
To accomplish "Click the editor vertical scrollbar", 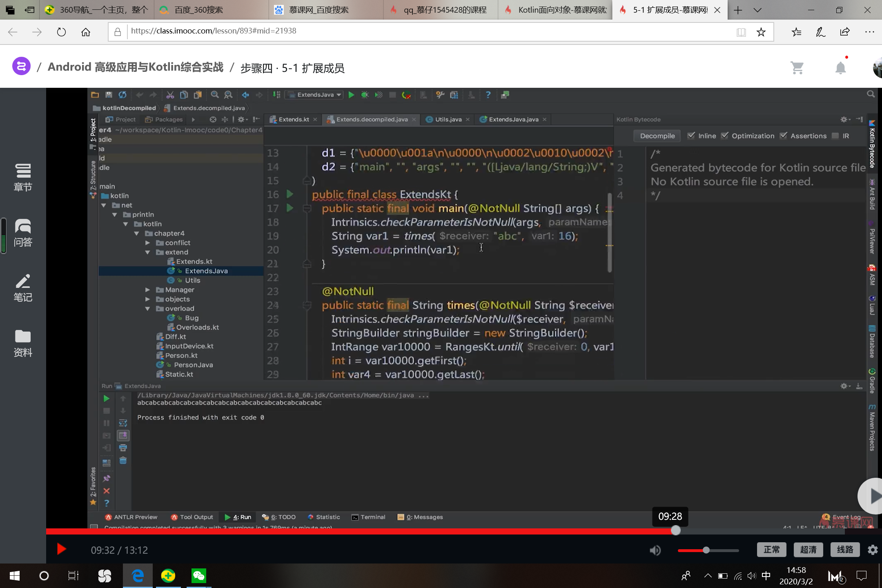I will pyautogui.click(x=610, y=233).
